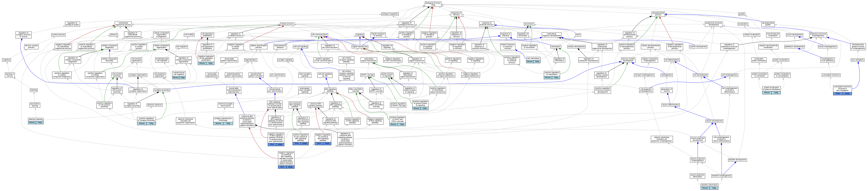Select the axis specification node

(277, 75)
